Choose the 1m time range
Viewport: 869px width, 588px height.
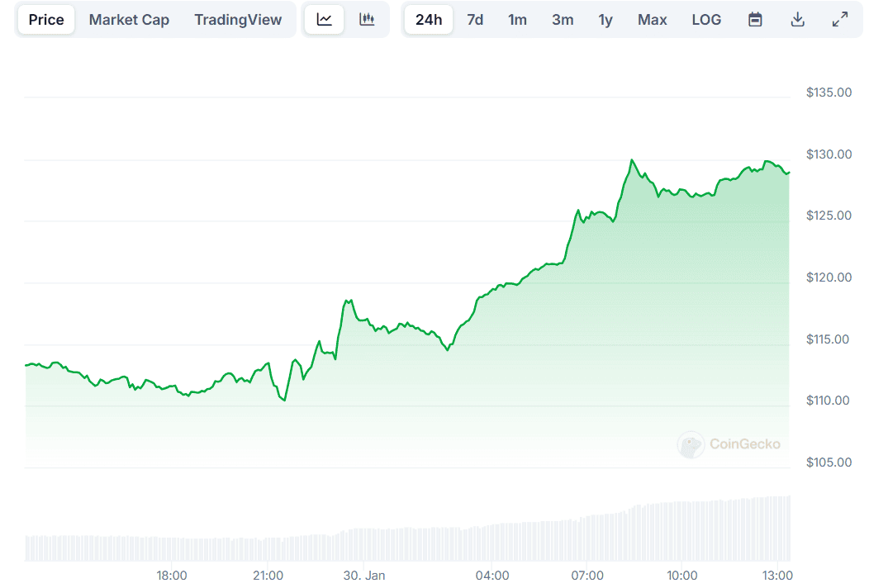point(518,20)
